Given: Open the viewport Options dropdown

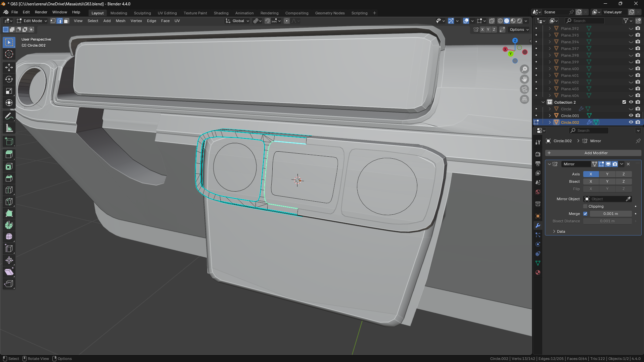Looking at the screenshot, I should tap(519, 30).
